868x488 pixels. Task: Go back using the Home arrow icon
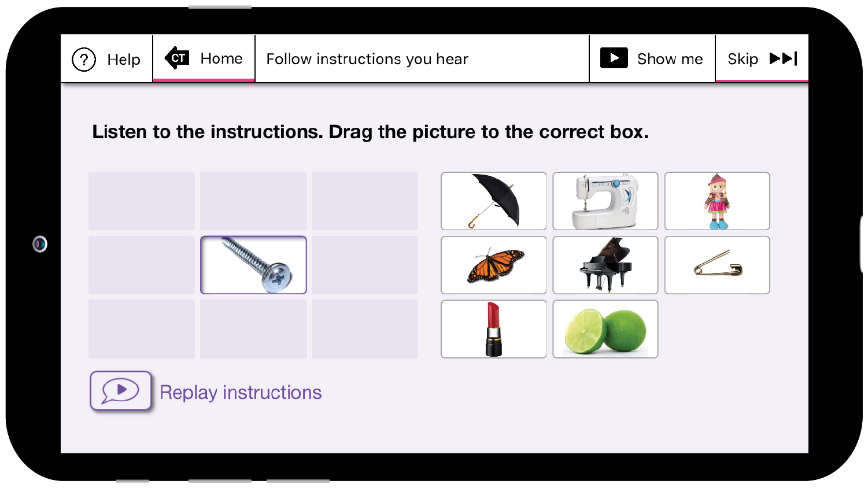pyautogui.click(x=177, y=58)
